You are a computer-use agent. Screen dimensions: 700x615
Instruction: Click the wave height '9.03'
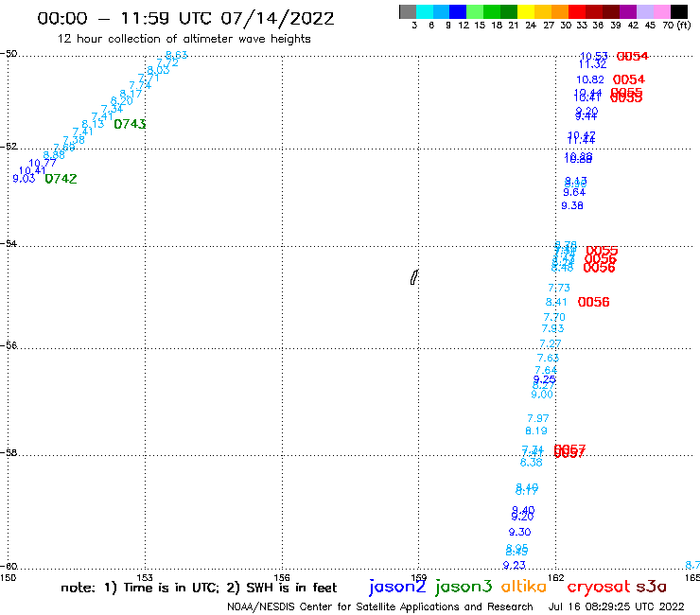24,179
